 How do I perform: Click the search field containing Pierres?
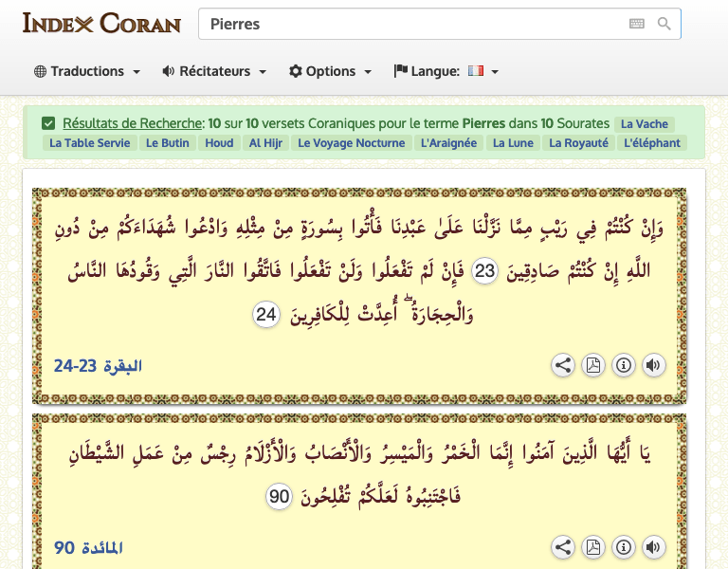point(412,24)
